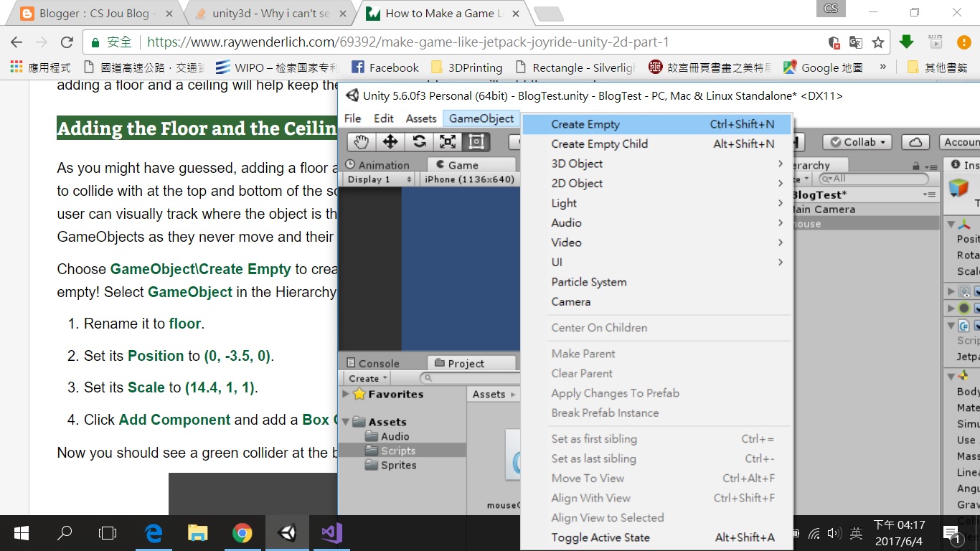Switch to the Console tab
This screenshot has width=980, height=551.
pos(373,363)
